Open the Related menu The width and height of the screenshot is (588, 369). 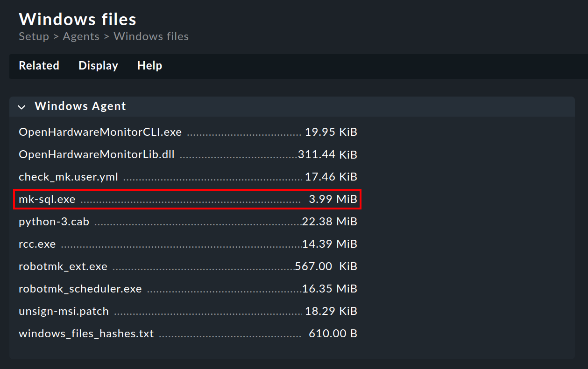pos(39,66)
